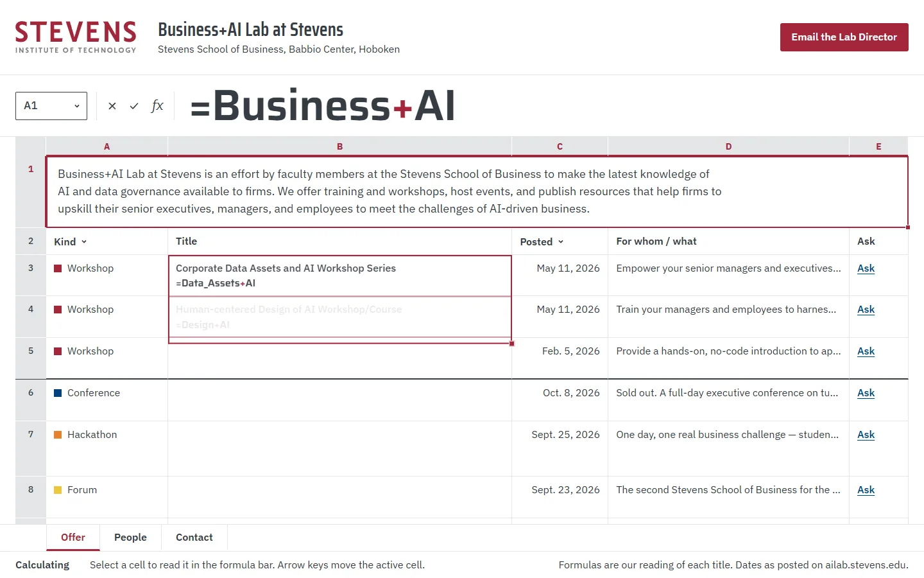Image resolution: width=924 pixels, height=578 pixels.
Task: Select row 6 header number
Action: (31, 393)
